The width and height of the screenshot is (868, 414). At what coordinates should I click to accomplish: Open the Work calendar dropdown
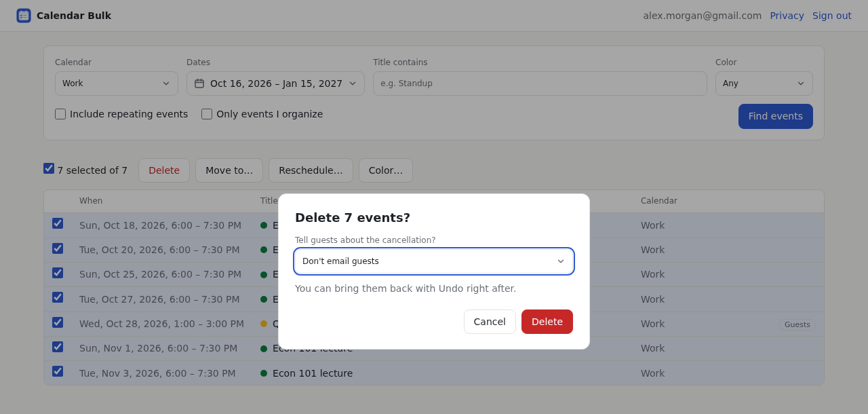click(117, 83)
